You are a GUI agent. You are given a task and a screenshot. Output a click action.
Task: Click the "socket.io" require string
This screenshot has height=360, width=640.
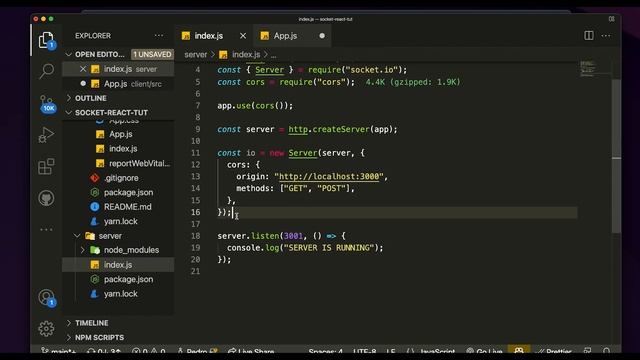(371, 70)
